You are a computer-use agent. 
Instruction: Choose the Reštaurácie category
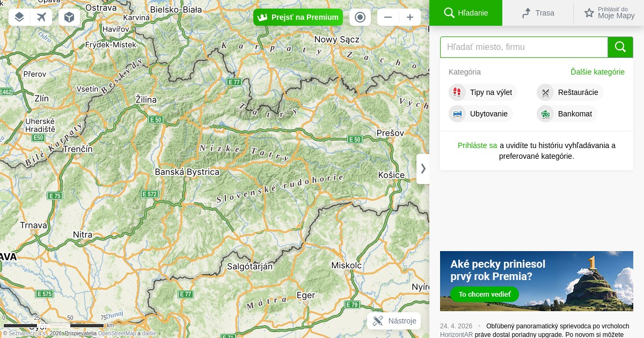[x=570, y=92]
